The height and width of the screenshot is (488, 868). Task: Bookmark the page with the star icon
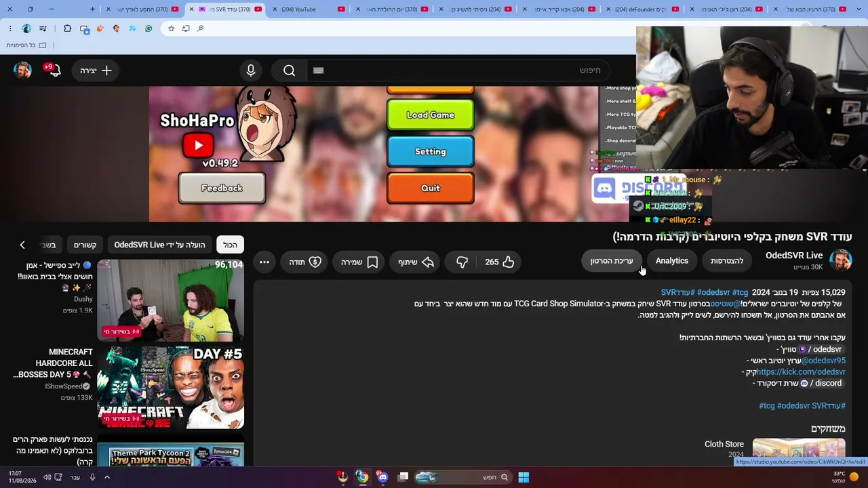[171, 28]
